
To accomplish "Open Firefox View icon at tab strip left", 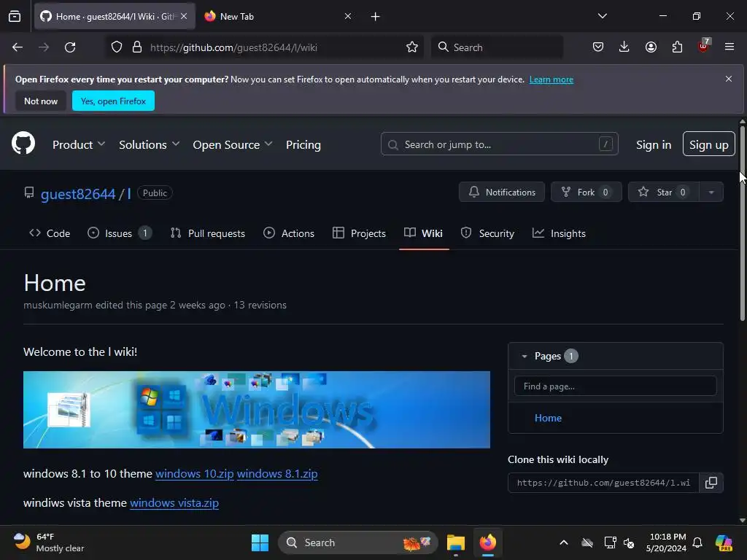I will click(x=15, y=16).
